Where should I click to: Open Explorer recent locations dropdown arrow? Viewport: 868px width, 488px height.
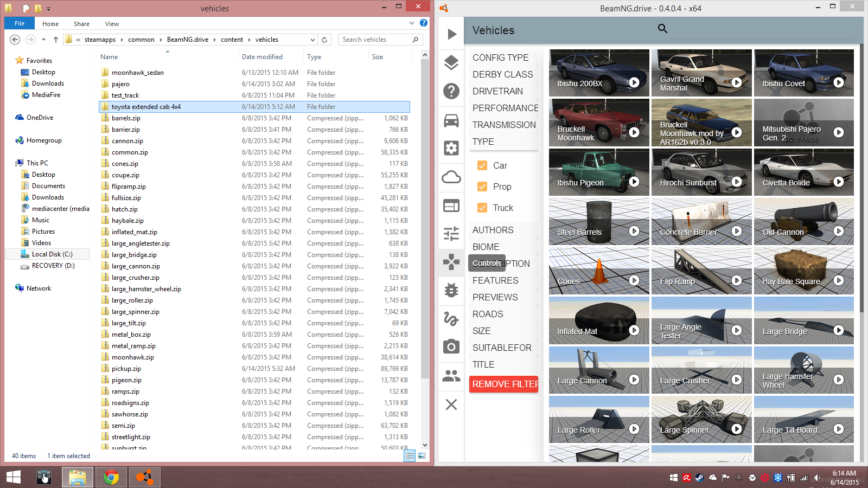click(x=43, y=40)
